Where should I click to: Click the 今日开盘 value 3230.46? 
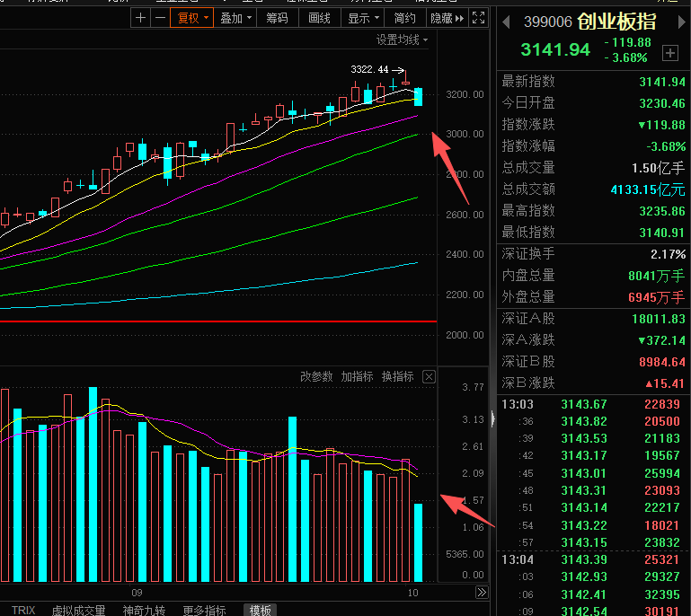click(662, 103)
